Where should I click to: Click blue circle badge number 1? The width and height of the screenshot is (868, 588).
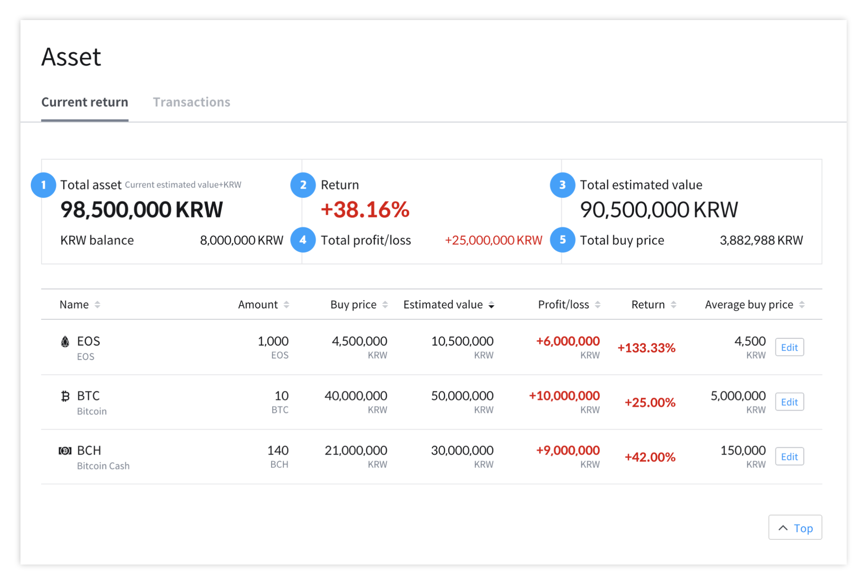tap(44, 185)
